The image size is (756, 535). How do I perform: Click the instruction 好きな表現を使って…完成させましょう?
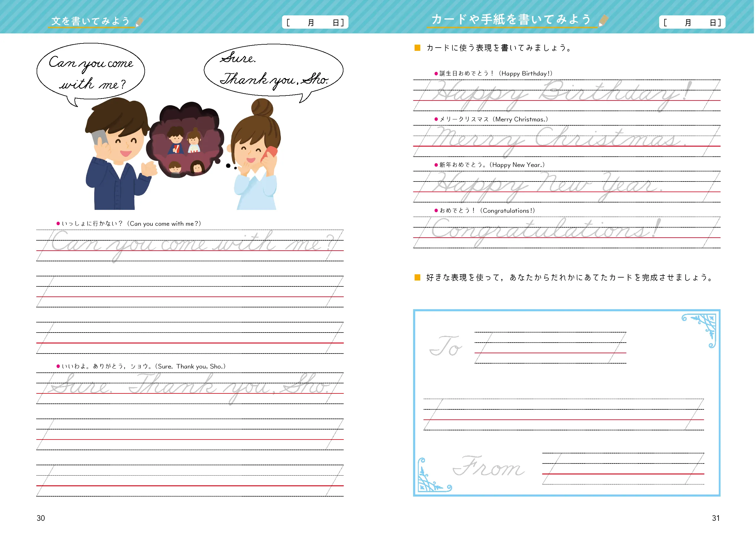(x=570, y=278)
